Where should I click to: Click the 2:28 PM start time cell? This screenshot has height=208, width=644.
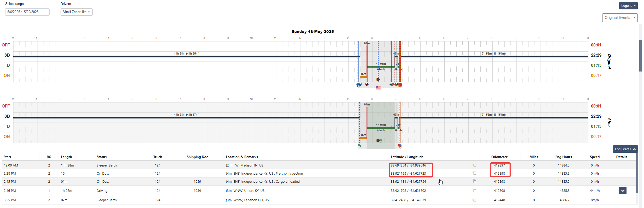10,173
